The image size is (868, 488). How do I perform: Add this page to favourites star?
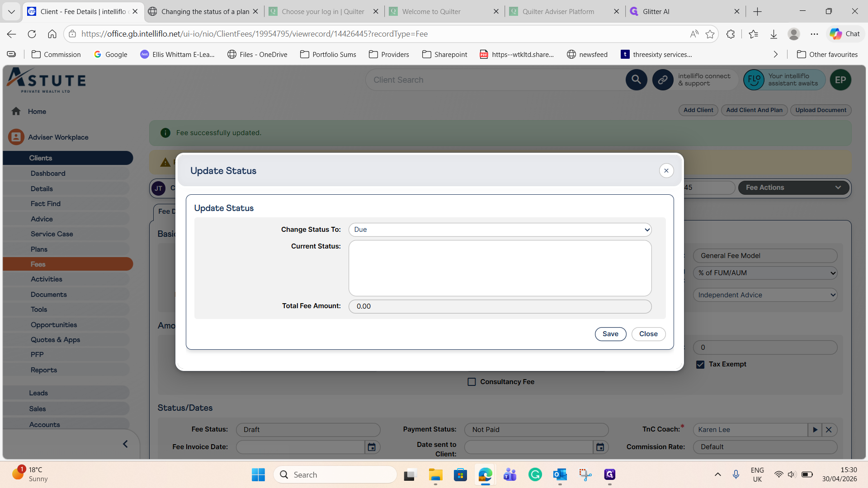(710, 34)
